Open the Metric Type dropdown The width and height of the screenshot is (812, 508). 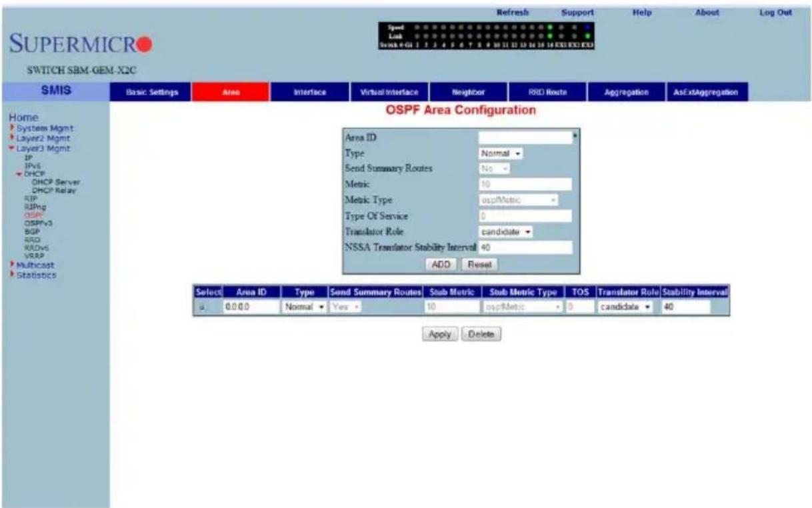click(519, 199)
